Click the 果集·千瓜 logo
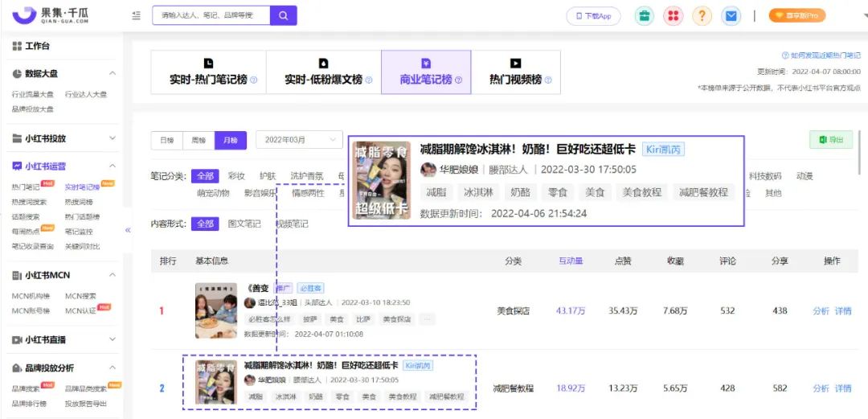This screenshot has height=419, width=868. 50,15
